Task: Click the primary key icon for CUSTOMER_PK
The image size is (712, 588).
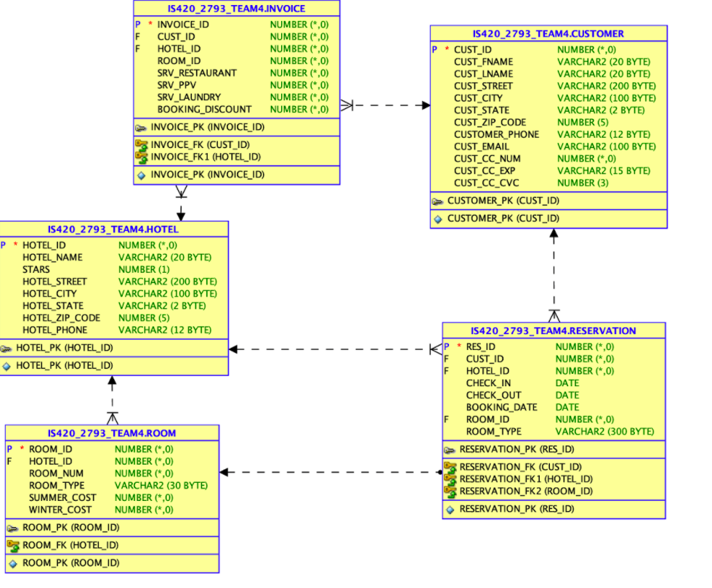Action: click(437, 202)
